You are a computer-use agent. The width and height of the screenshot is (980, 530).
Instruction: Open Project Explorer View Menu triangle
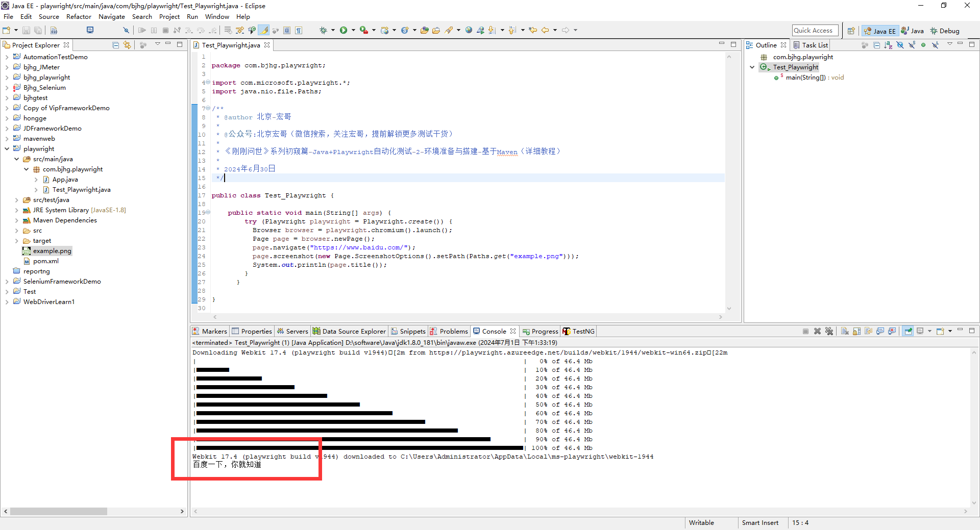tap(158, 44)
